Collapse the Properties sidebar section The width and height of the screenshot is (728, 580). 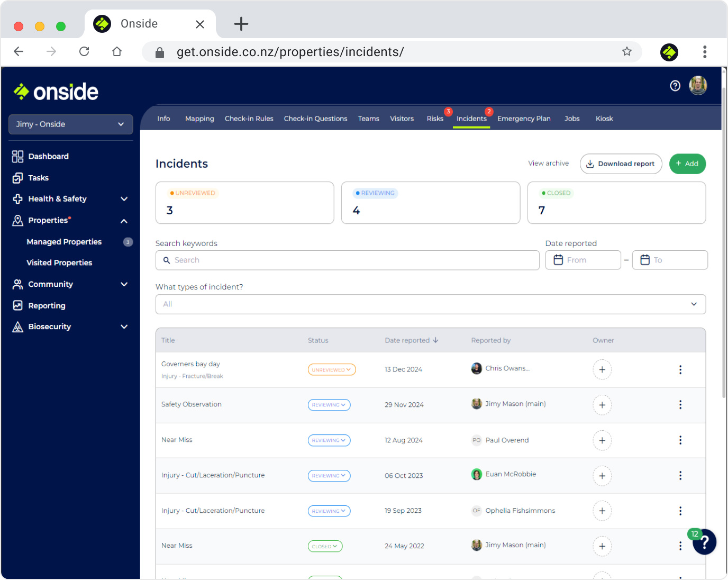[124, 221]
